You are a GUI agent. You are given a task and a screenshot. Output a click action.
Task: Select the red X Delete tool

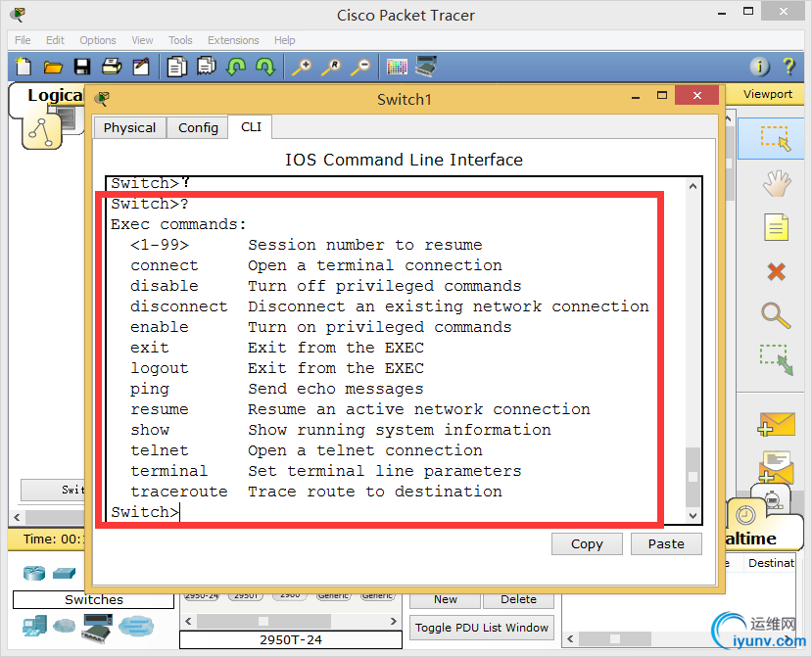[777, 271]
